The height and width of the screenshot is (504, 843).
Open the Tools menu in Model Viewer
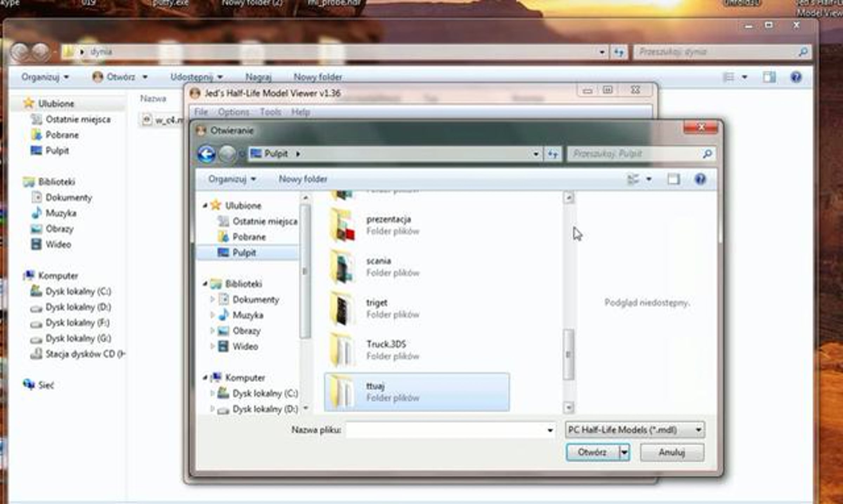click(x=270, y=112)
